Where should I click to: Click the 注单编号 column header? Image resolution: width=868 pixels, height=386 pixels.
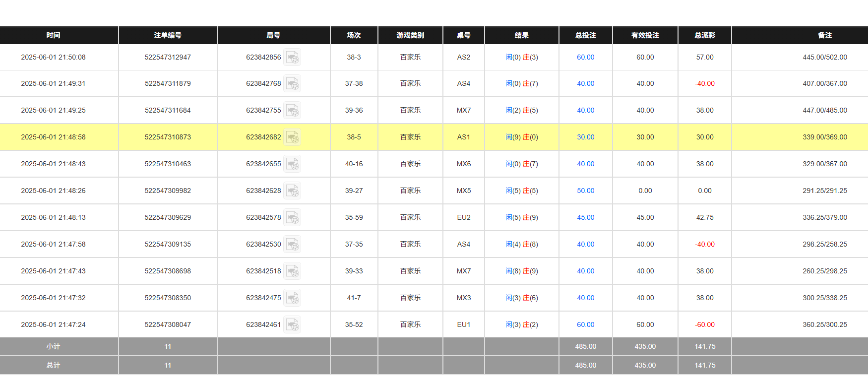[x=168, y=35]
